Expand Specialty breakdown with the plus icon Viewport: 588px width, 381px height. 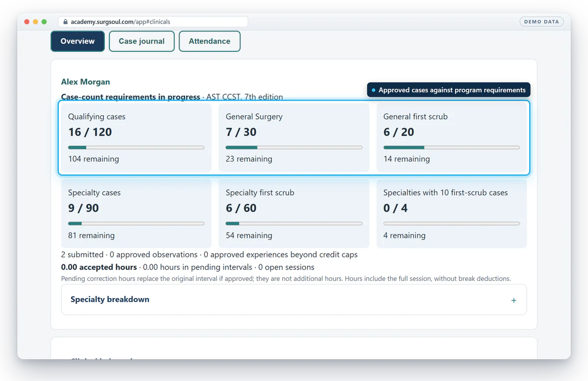(x=514, y=300)
